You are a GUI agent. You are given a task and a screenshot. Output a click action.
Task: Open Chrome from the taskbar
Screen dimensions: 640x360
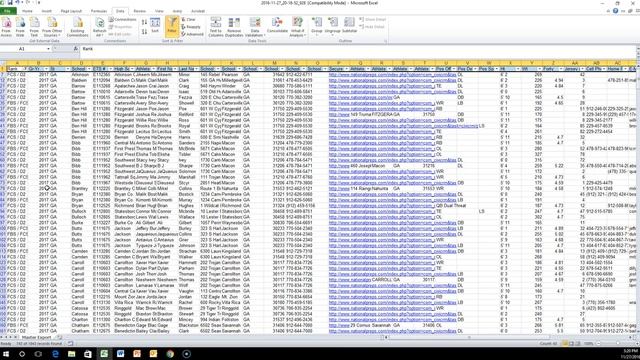click(x=170, y=354)
